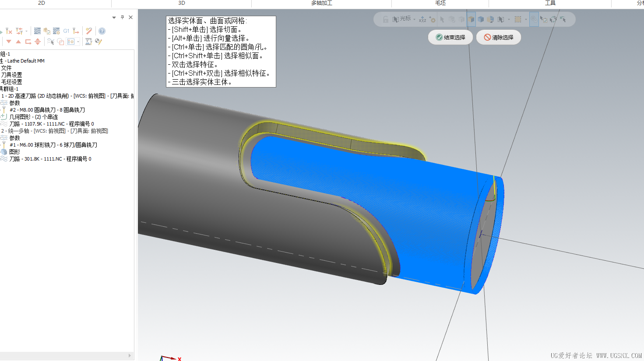Click the red down-triangle insert arrow
The image size is (644, 361).
[x=9, y=42]
